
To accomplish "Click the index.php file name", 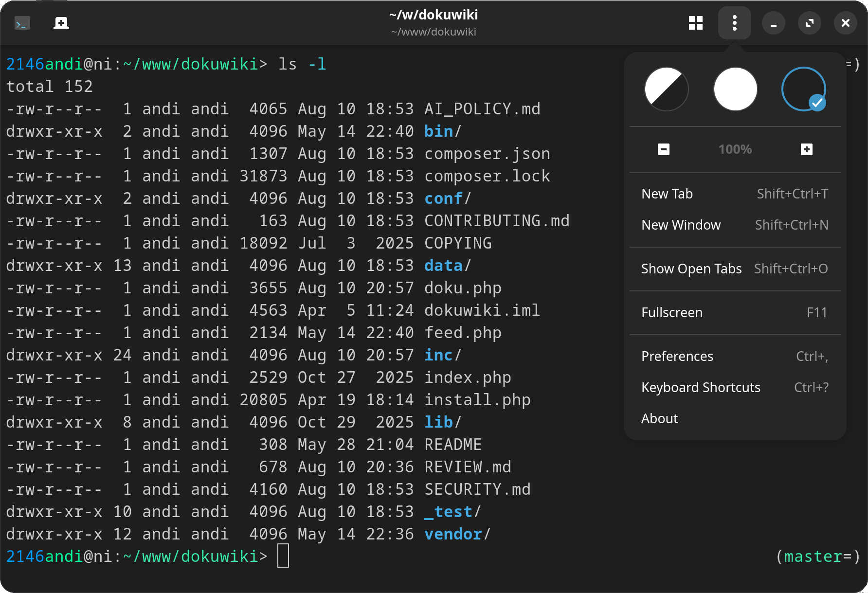I will coord(468,377).
